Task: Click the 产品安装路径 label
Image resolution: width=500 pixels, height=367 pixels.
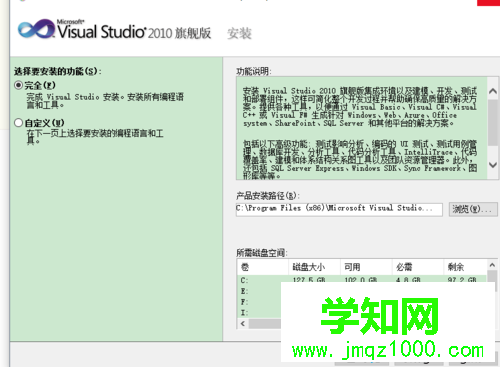Action: (x=268, y=195)
